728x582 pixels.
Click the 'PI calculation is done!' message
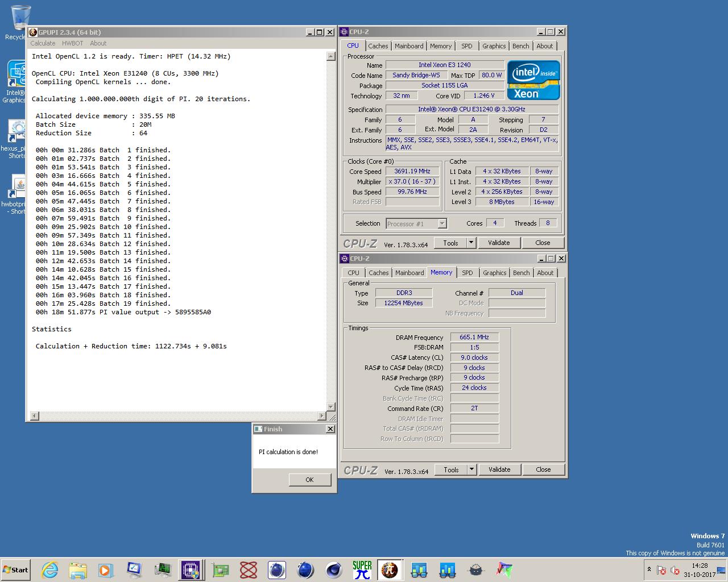pyautogui.click(x=288, y=452)
